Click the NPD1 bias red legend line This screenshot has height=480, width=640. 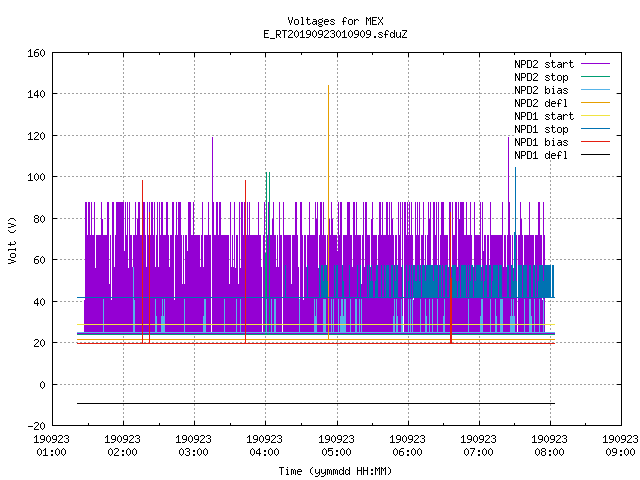click(595, 142)
